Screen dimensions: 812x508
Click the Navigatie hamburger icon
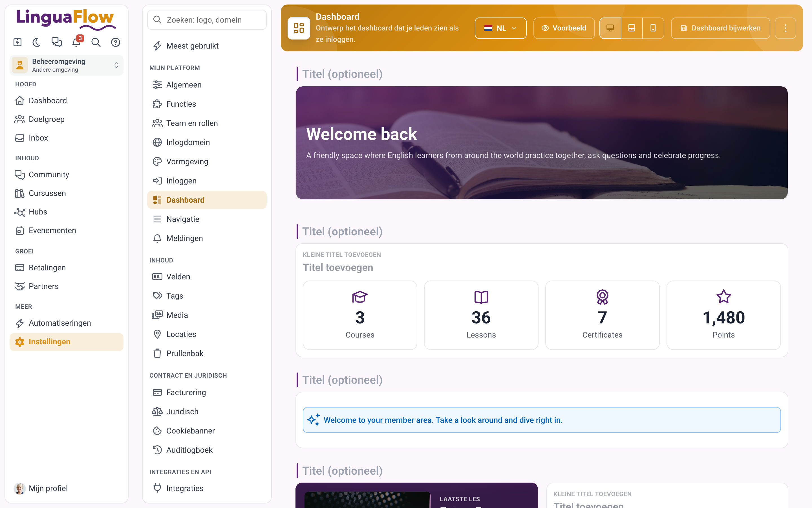[x=157, y=219]
